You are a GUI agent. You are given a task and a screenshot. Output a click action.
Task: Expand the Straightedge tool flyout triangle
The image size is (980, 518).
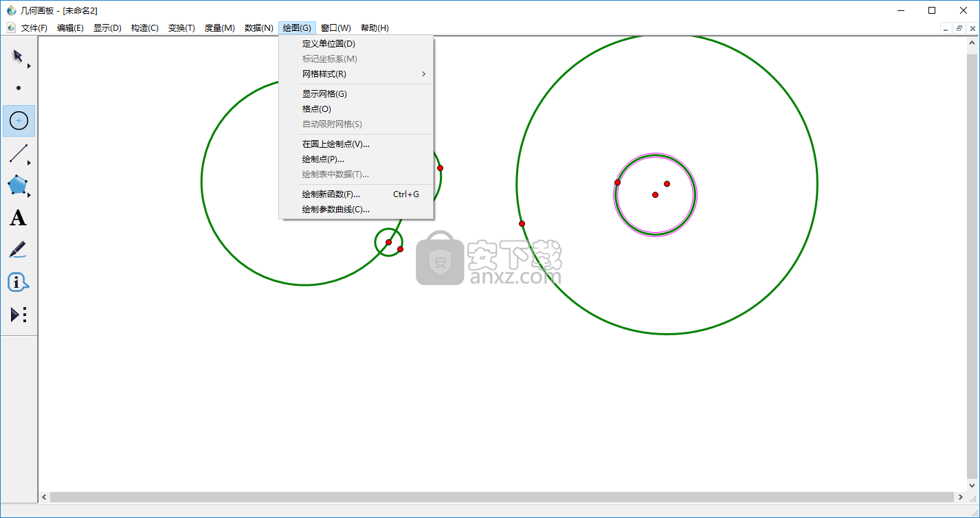point(29,163)
